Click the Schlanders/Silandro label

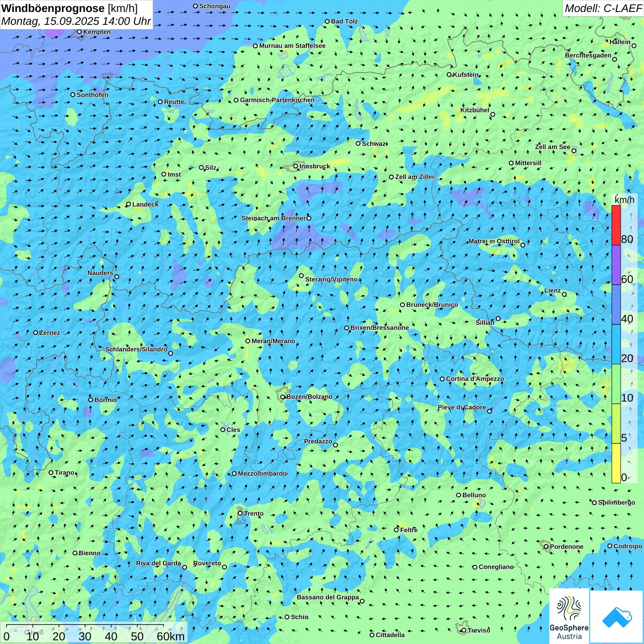click(x=136, y=349)
